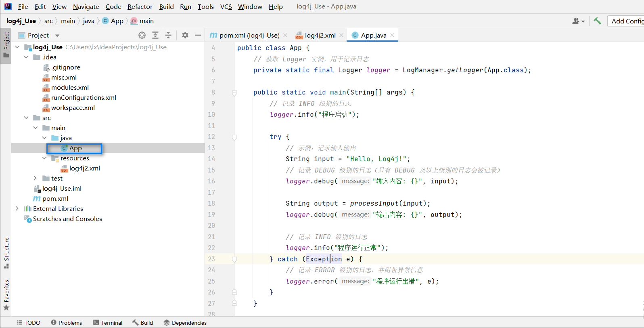Open Project view type dropdown arrow

pos(57,36)
